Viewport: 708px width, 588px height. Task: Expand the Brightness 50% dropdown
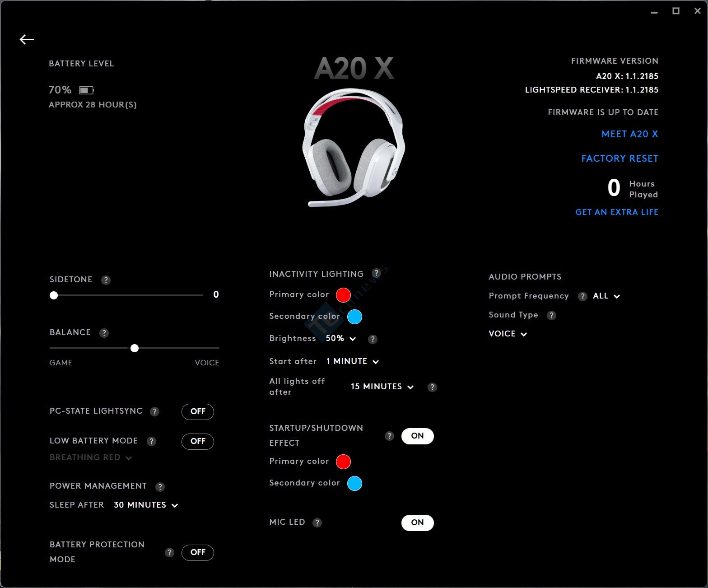click(x=341, y=338)
